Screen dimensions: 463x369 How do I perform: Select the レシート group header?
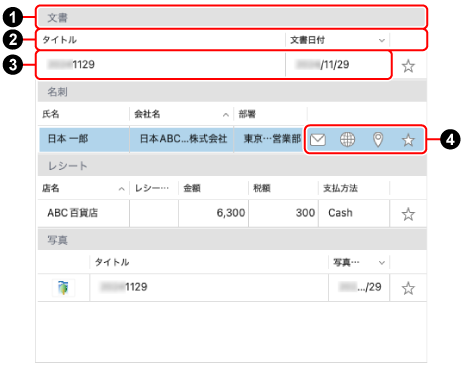(x=232, y=166)
